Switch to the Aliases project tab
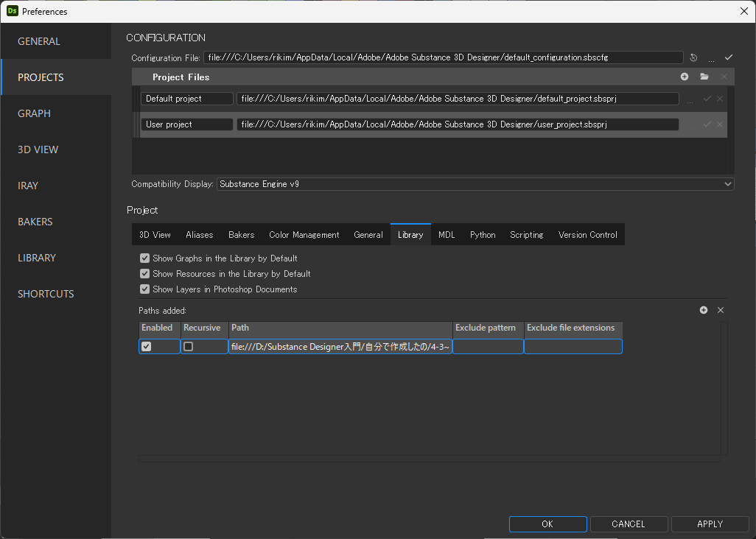Screen dimensions: 756x539 pyautogui.click(x=199, y=235)
